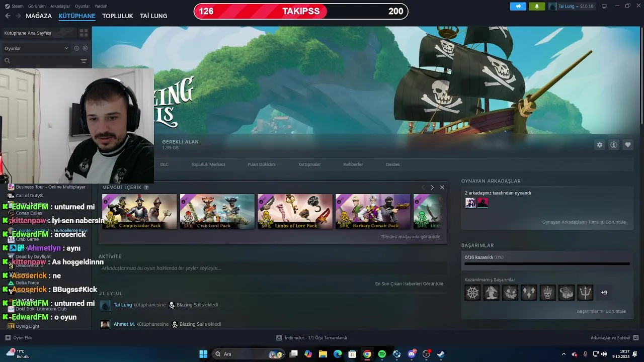This screenshot has width=644, height=362.
Task: Open Puan Dükkânı tab
Action: tap(262, 164)
